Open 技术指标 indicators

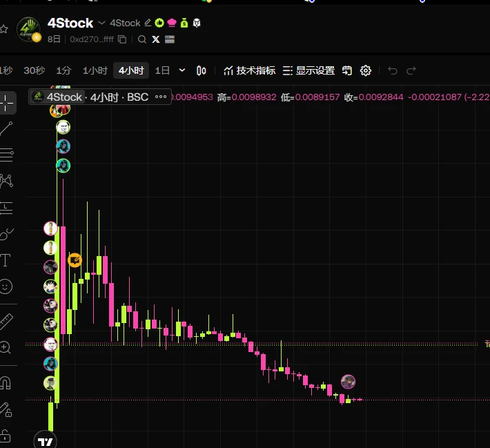click(249, 70)
